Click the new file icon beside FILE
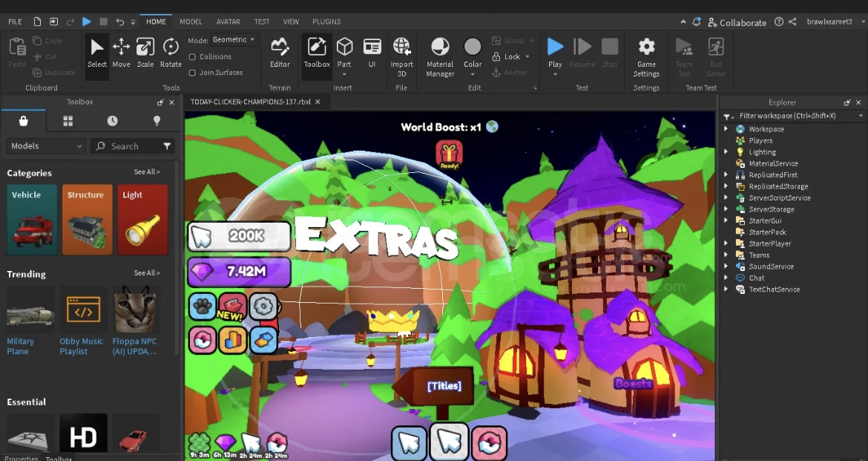 [x=37, y=22]
